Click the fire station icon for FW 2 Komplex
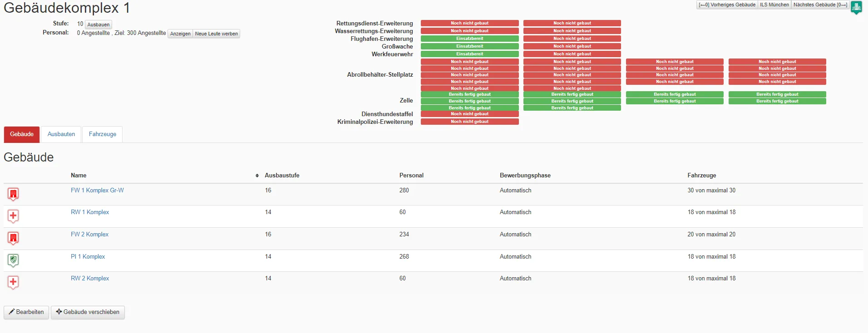 pyautogui.click(x=13, y=238)
